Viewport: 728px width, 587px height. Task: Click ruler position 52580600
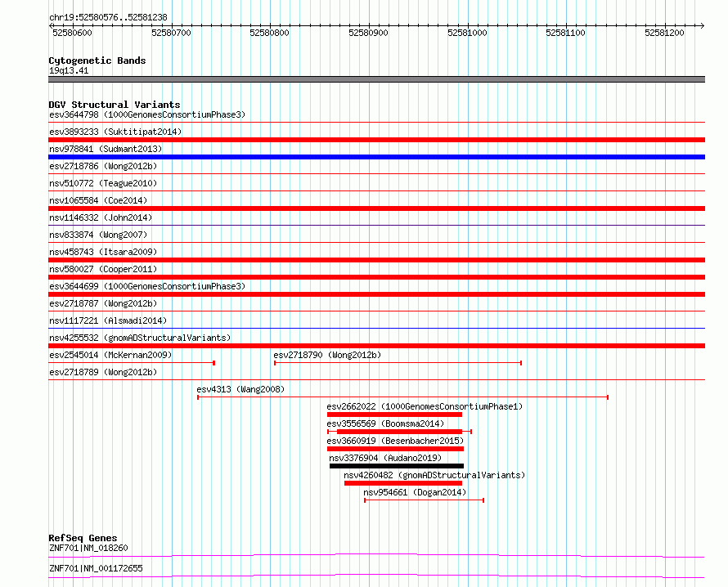pos(73,33)
